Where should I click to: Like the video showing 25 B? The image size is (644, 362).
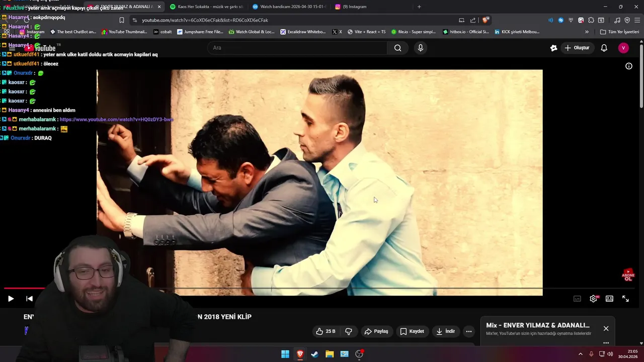pos(326,331)
